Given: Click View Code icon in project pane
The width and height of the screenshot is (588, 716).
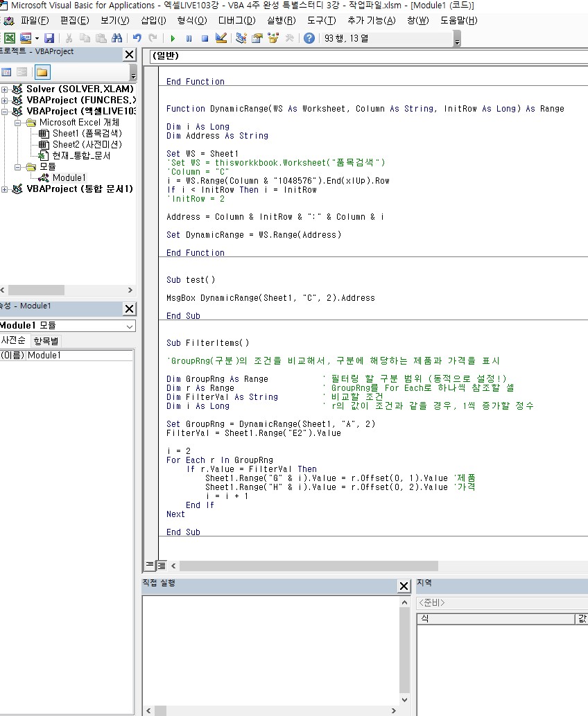Looking at the screenshot, I should pyautogui.click(x=6, y=72).
